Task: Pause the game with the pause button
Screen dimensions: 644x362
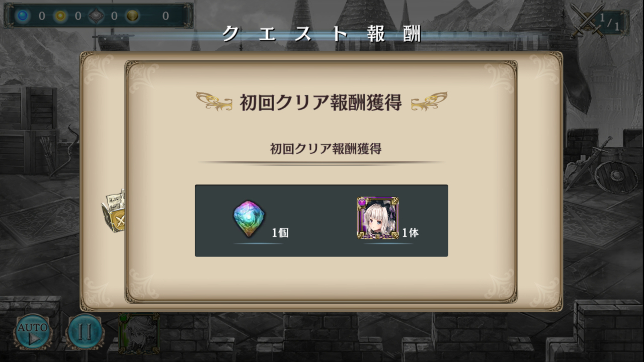Action: click(x=85, y=332)
